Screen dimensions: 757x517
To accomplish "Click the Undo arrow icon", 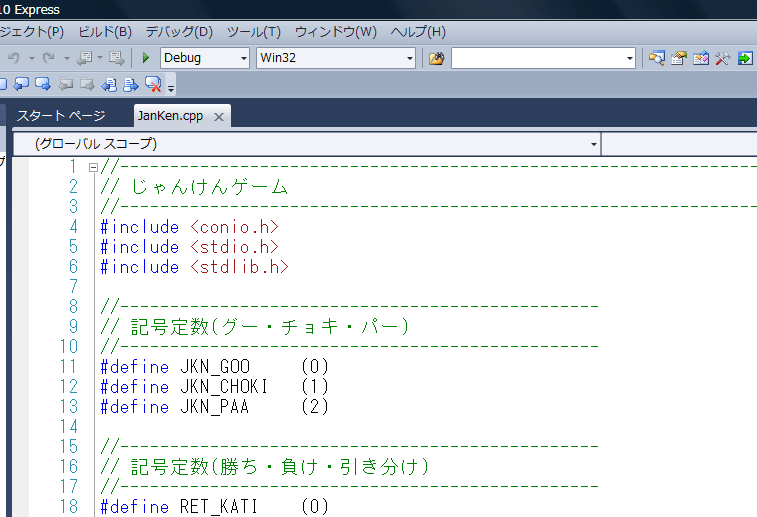I will coord(14,58).
